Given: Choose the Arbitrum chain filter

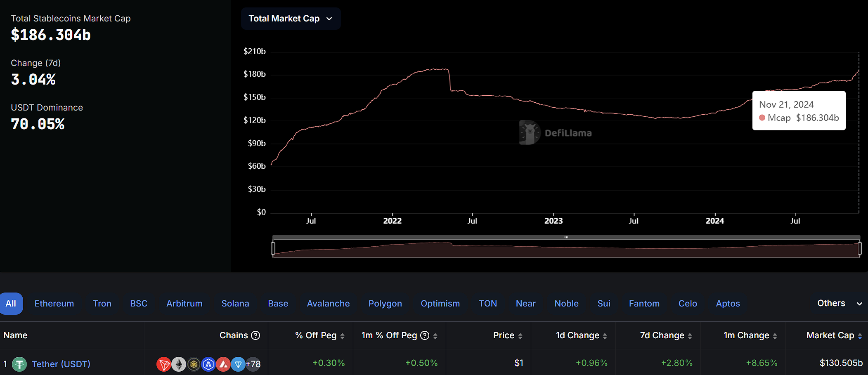Looking at the screenshot, I should tap(184, 304).
